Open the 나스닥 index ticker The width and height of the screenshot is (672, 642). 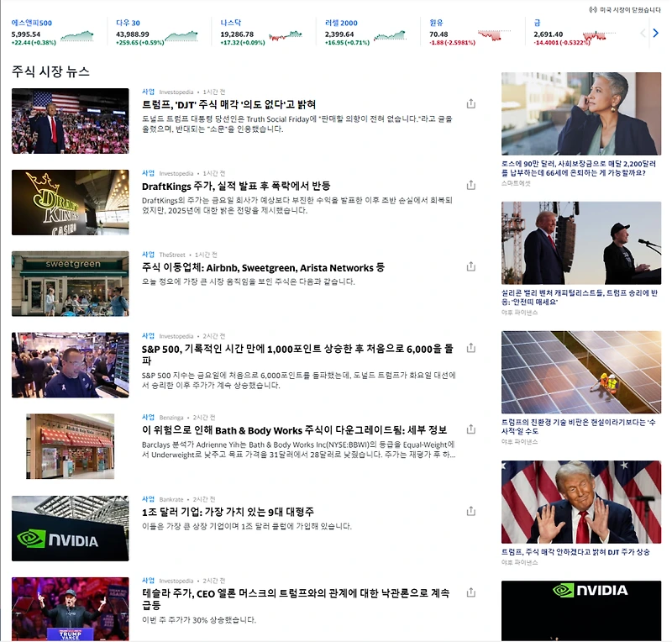click(x=230, y=23)
